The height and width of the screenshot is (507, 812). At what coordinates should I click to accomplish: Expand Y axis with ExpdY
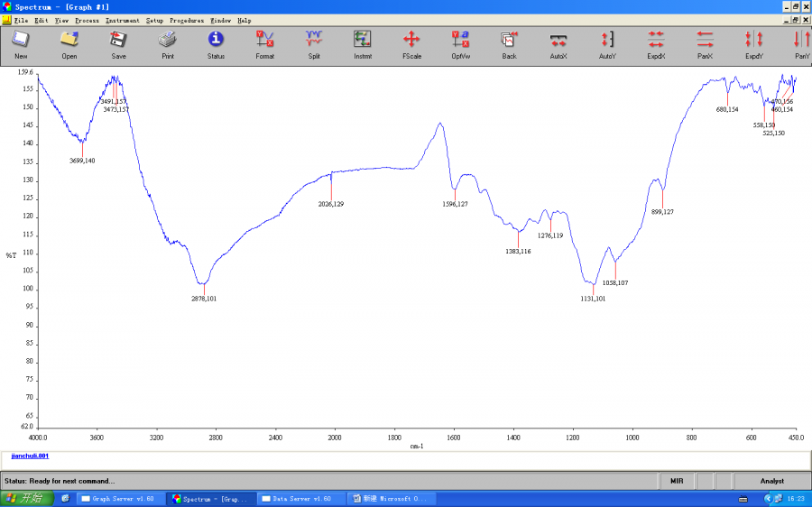[x=754, y=45]
